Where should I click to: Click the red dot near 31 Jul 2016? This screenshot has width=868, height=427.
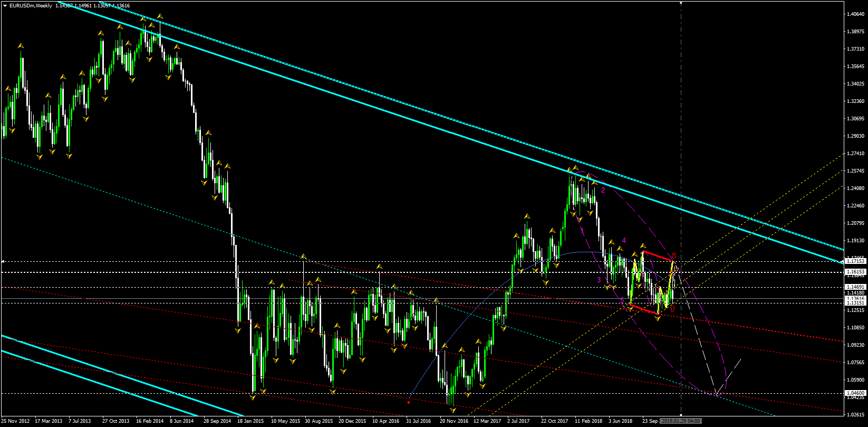pyautogui.click(x=409, y=402)
